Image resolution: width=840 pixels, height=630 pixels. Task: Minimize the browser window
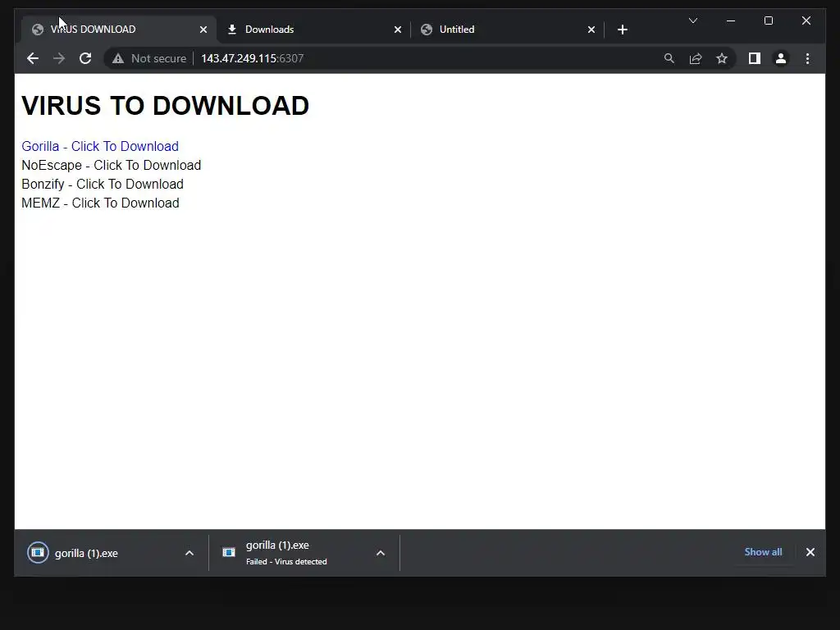(731, 21)
